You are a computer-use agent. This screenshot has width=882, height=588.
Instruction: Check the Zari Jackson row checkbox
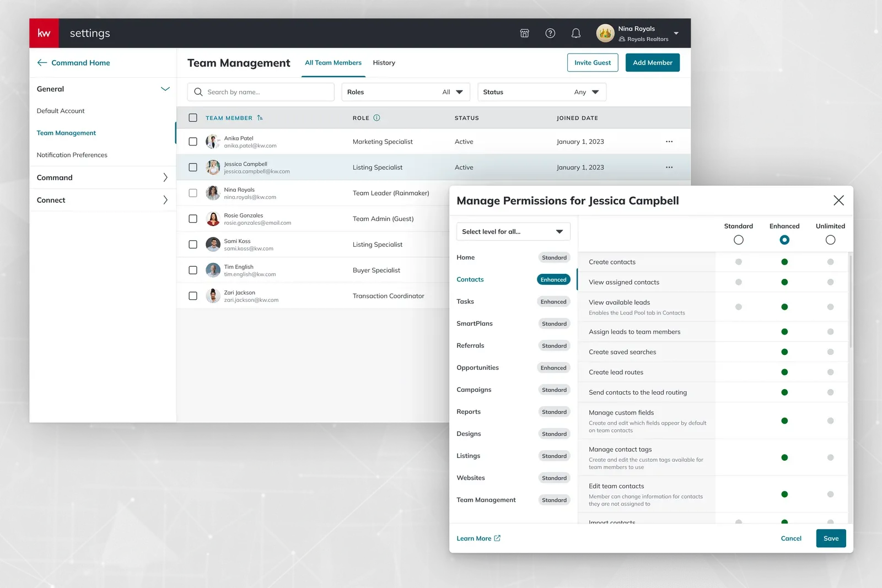[x=193, y=296]
